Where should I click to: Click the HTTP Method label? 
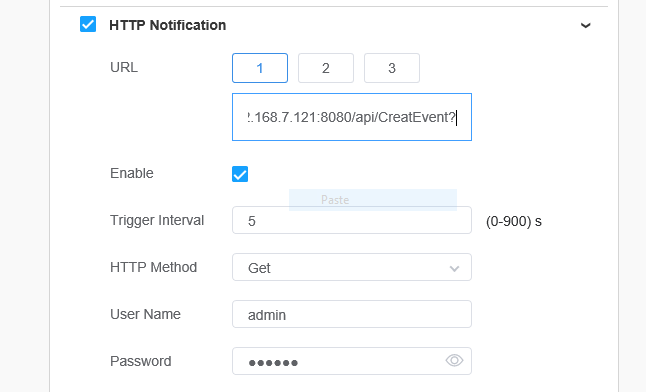pos(154,267)
